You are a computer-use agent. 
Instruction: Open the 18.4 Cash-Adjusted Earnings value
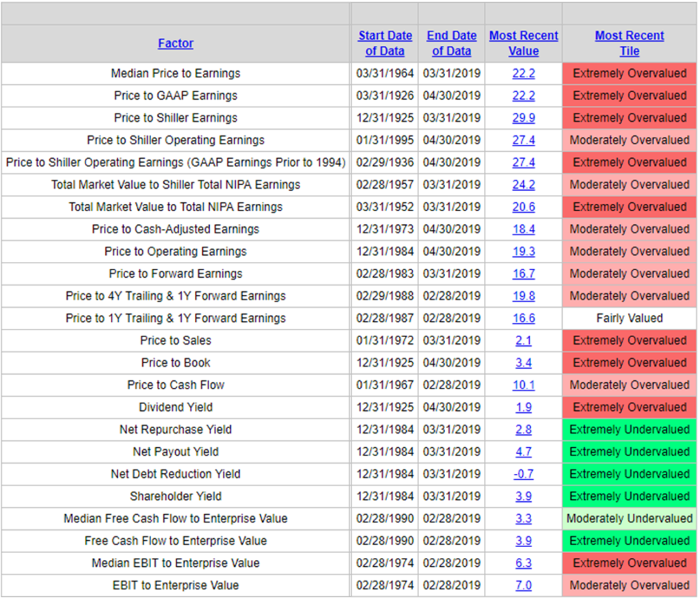[524, 229]
